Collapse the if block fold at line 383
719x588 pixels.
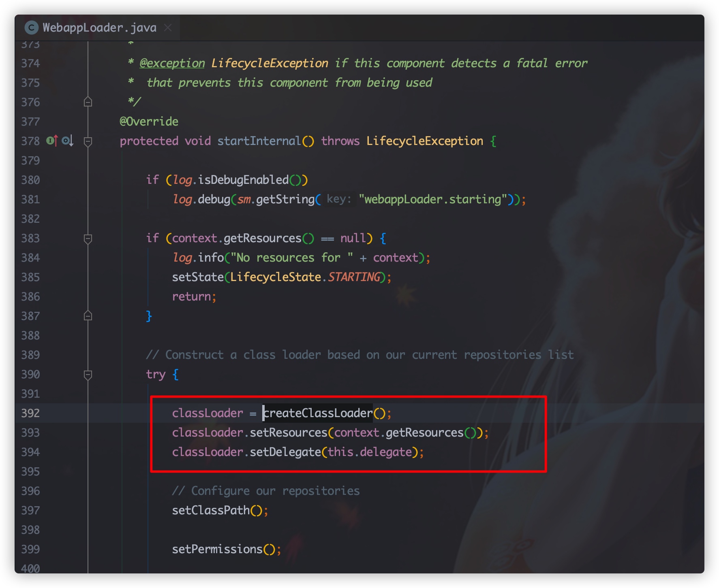click(x=88, y=239)
